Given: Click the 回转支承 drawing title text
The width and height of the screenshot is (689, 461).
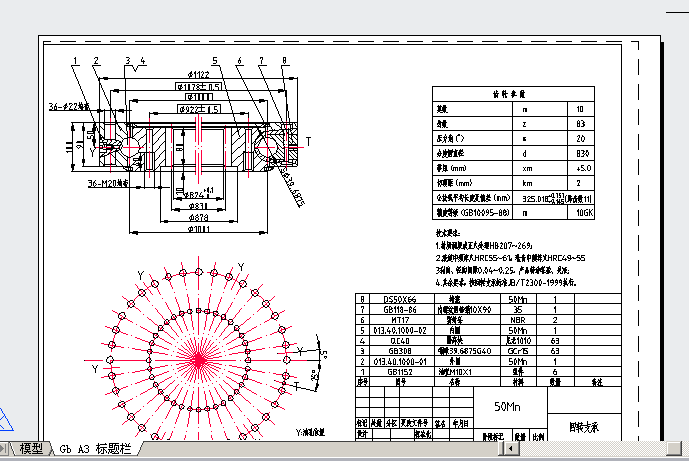Looking at the screenshot, I should tap(584, 427).
